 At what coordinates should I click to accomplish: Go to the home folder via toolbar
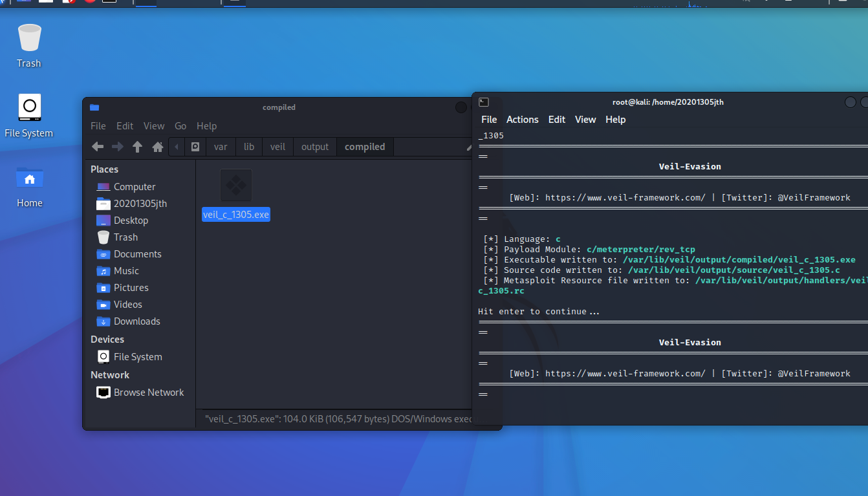[157, 147]
